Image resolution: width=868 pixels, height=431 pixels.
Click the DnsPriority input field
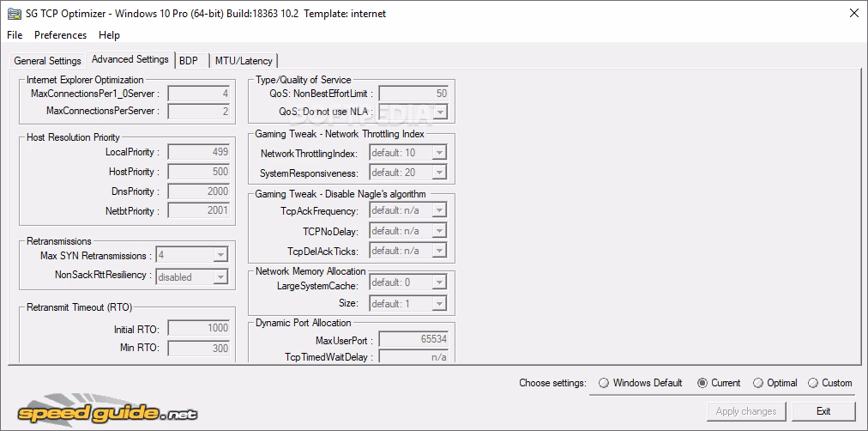point(199,191)
